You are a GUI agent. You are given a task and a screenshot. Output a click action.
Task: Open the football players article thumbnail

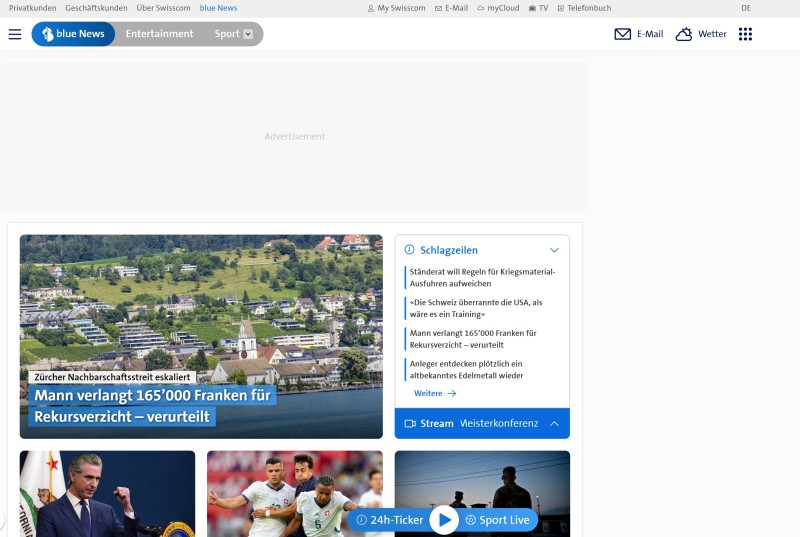point(294,493)
